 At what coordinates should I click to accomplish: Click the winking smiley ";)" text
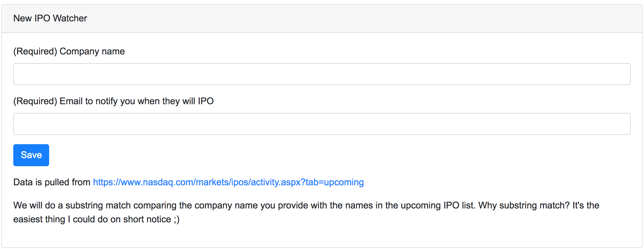[177, 219]
